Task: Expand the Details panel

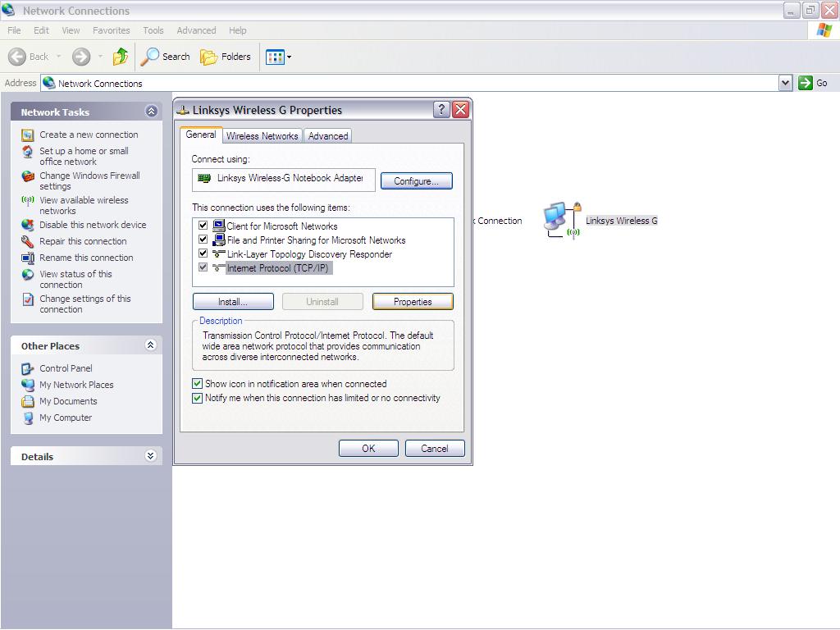Action: [x=151, y=456]
